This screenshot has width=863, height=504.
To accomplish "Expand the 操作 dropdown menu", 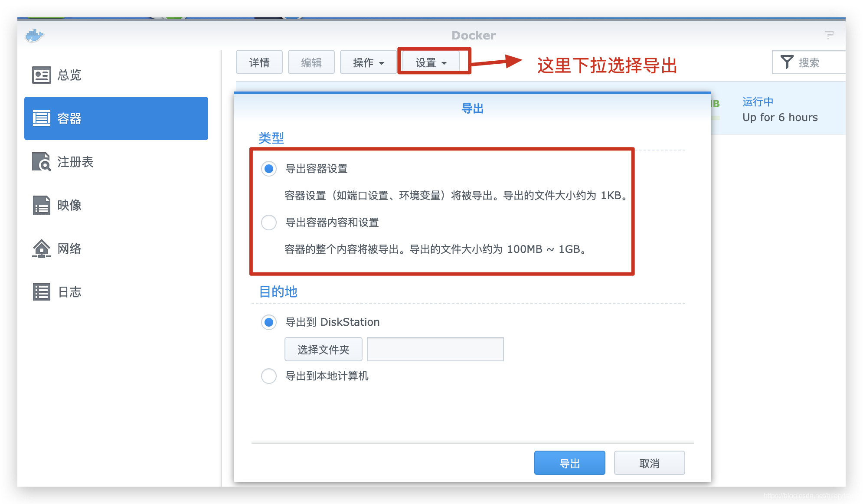I will click(368, 62).
